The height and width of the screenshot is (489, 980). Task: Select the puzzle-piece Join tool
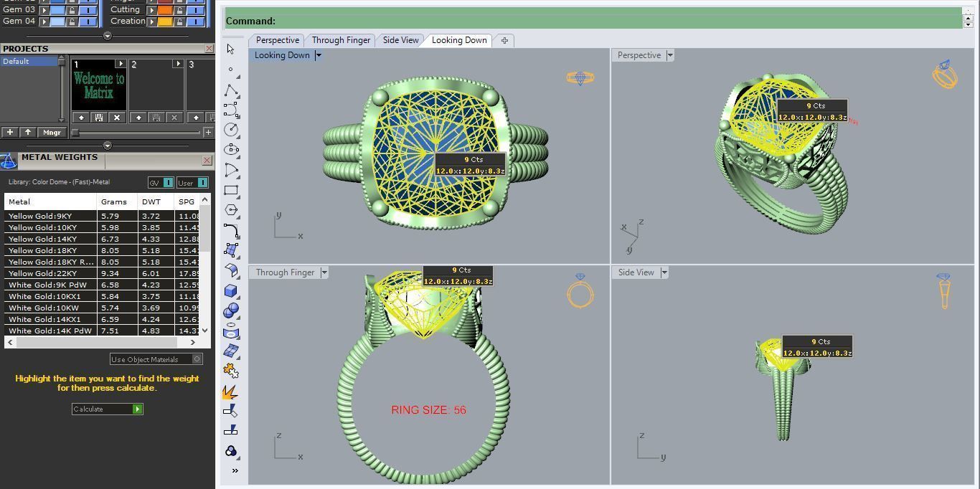(x=230, y=371)
